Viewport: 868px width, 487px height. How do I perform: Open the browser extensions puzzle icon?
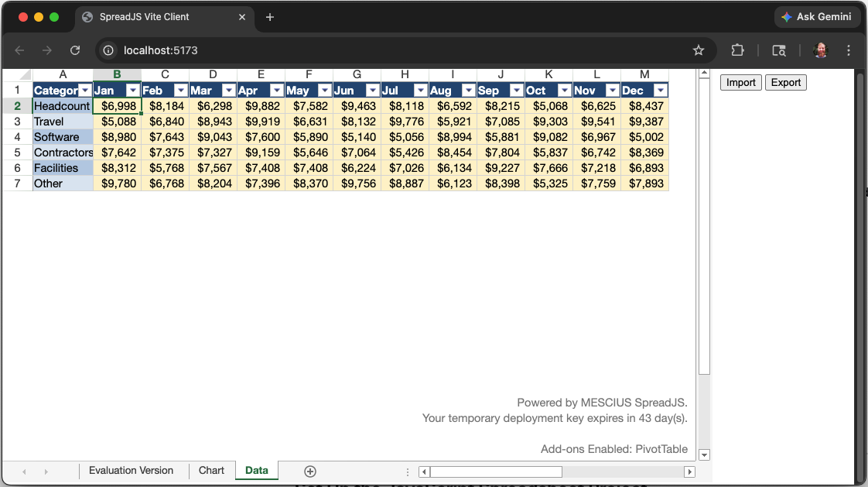[x=737, y=50]
